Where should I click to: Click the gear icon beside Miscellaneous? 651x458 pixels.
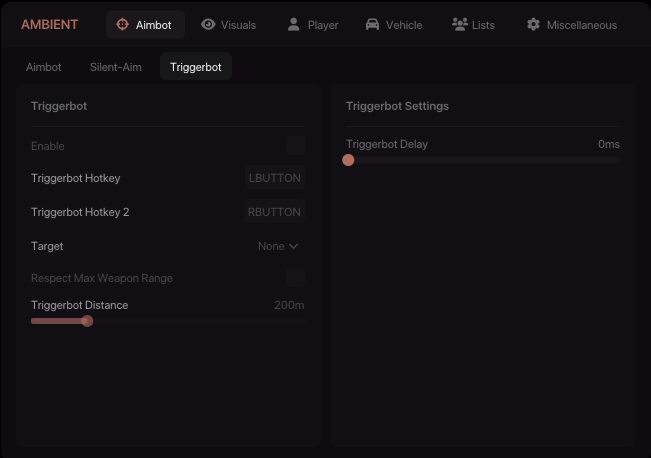point(533,25)
